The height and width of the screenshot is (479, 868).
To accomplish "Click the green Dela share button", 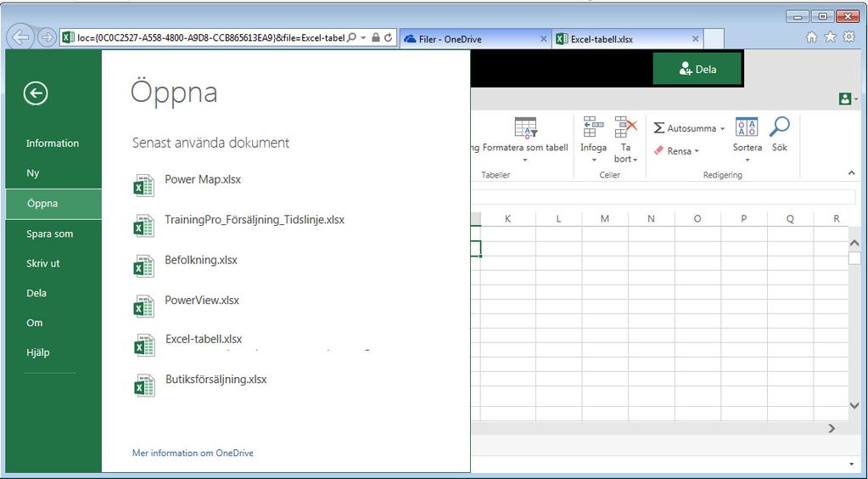I will (x=697, y=70).
